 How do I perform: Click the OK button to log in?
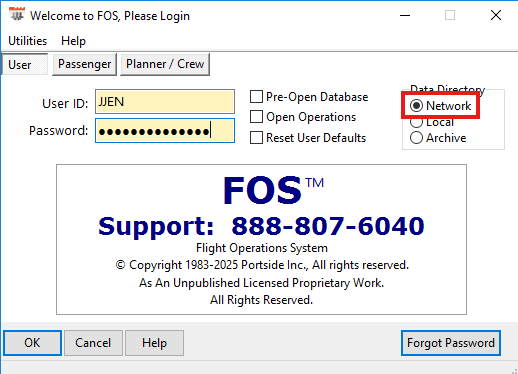[x=32, y=343]
